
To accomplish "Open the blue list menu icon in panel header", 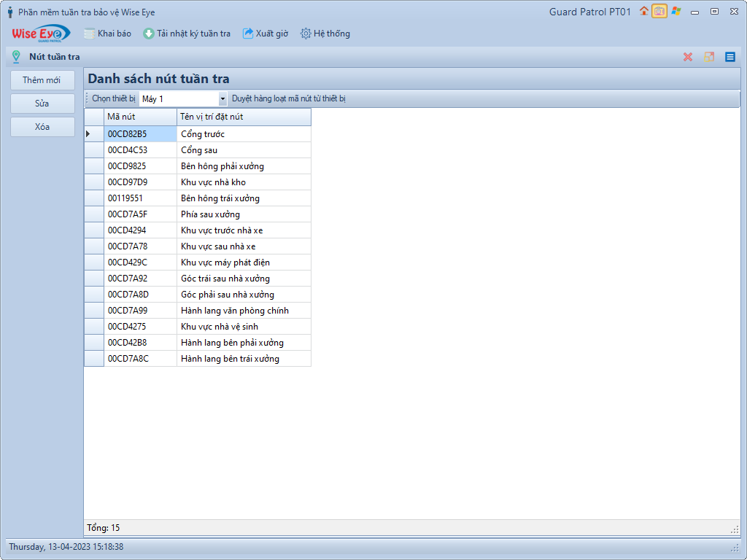I will pos(730,57).
